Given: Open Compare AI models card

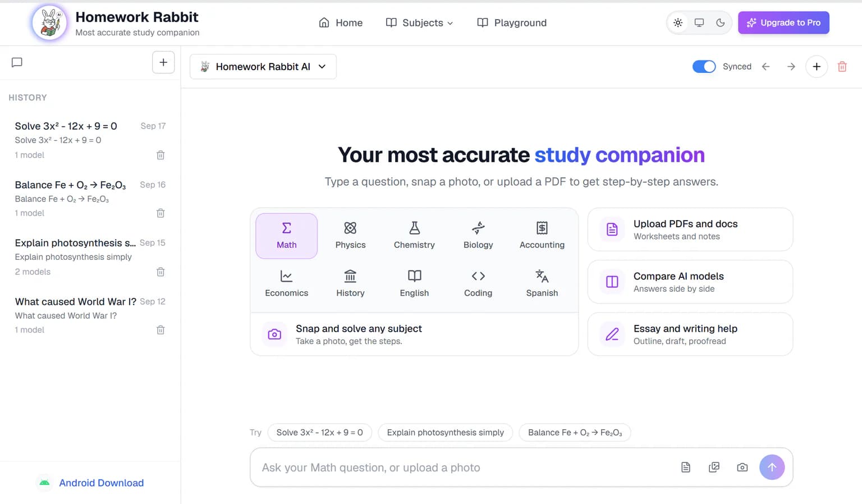Looking at the screenshot, I should [690, 282].
